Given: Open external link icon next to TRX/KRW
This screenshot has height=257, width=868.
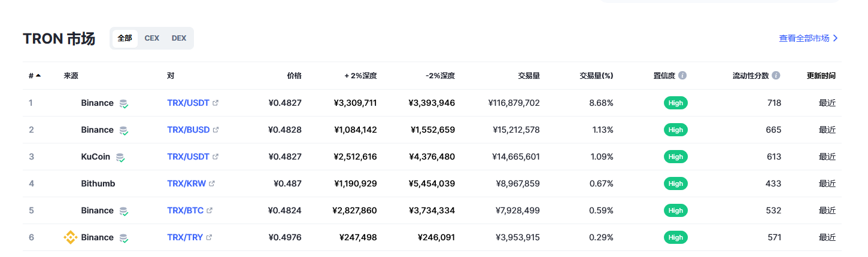Looking at the screenshot, I should 212,183.
